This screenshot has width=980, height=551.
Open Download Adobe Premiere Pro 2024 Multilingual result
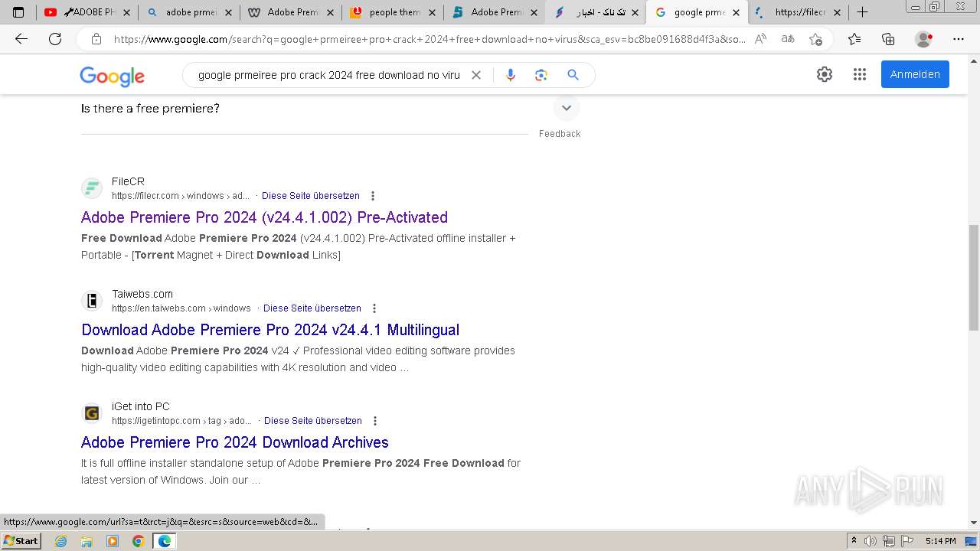pos(270,330)
